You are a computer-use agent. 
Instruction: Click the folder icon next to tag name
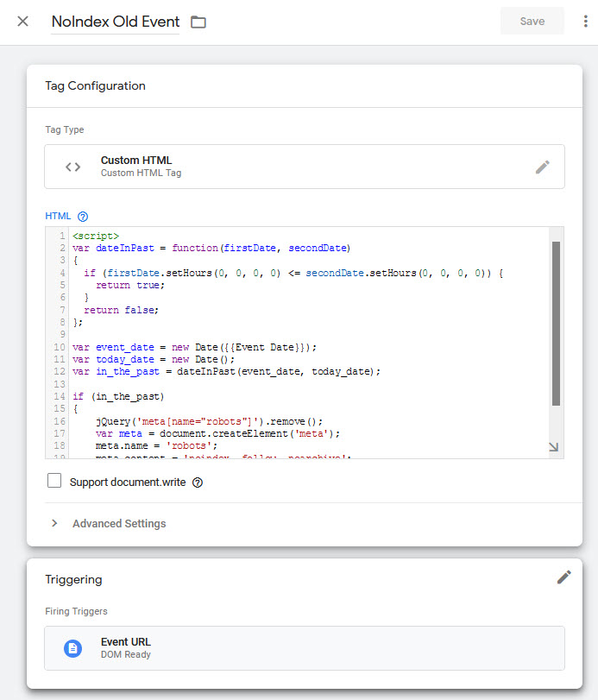point(198,22)
